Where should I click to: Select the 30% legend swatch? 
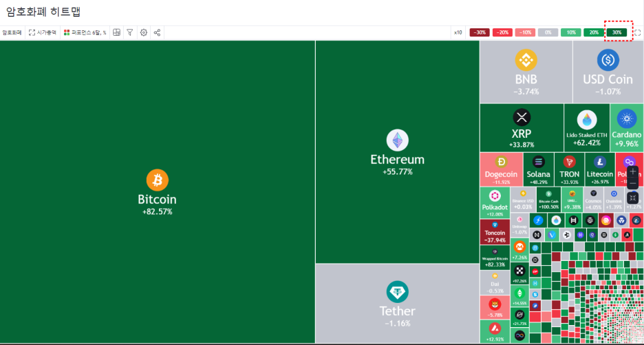click(616, 32)
